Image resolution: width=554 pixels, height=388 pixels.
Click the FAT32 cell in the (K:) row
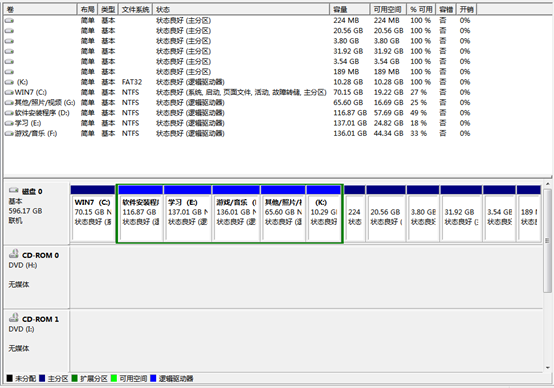(132, 82)
